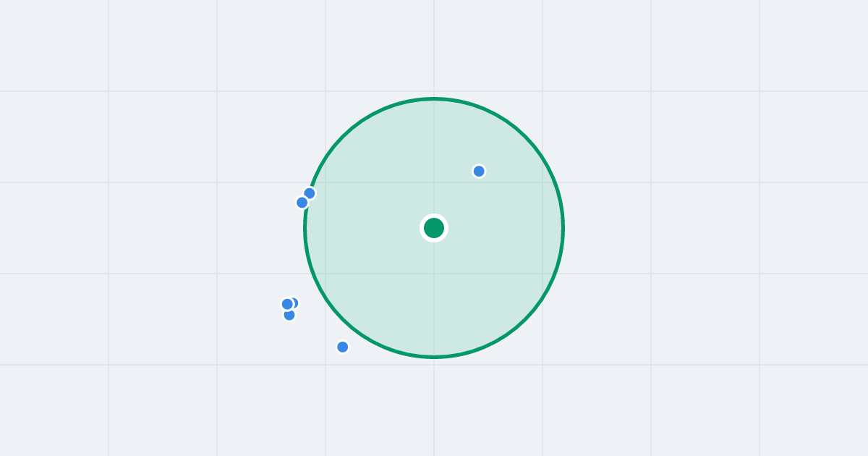Select the front dot of the three-dot cluster
The width and height of the screenshot is (868, 456).
[287, 304]
